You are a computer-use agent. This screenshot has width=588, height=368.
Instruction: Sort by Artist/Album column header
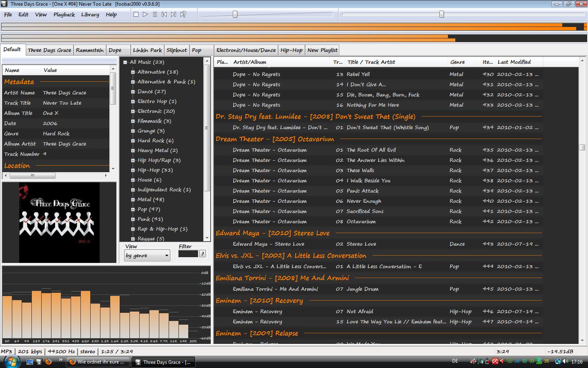tap(280, 62)
